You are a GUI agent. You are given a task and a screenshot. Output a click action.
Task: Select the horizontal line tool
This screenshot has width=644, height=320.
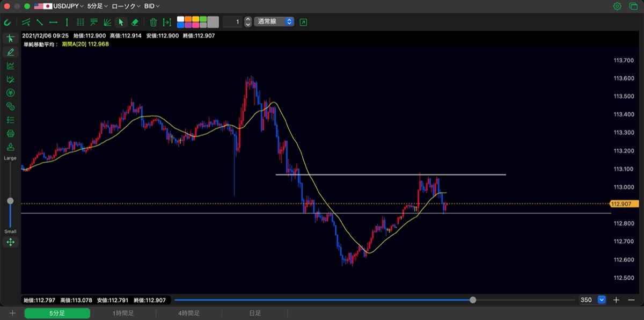pyautogui.click(x=53, y=22)
